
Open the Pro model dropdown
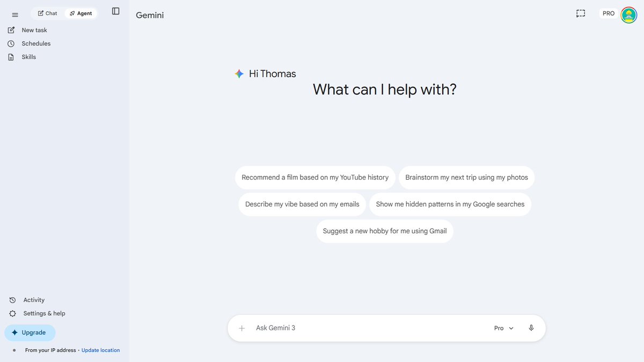504,328
